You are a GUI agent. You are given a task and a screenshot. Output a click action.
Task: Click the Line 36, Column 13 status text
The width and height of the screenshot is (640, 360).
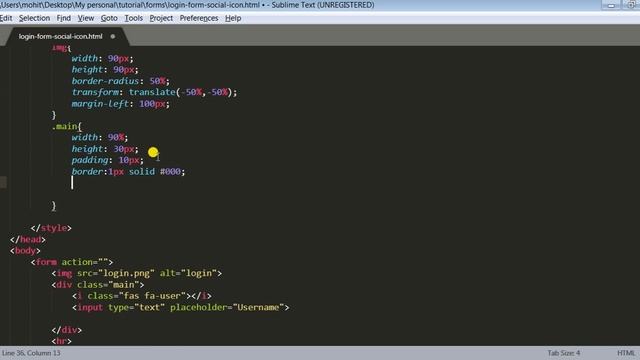tap(31, 353)
